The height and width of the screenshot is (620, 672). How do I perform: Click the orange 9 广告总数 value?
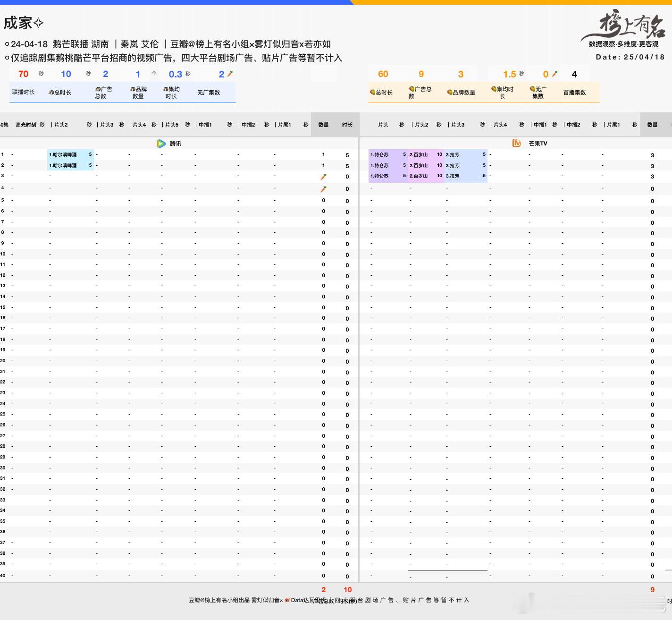pyautogui.click(x=421, y=74)
